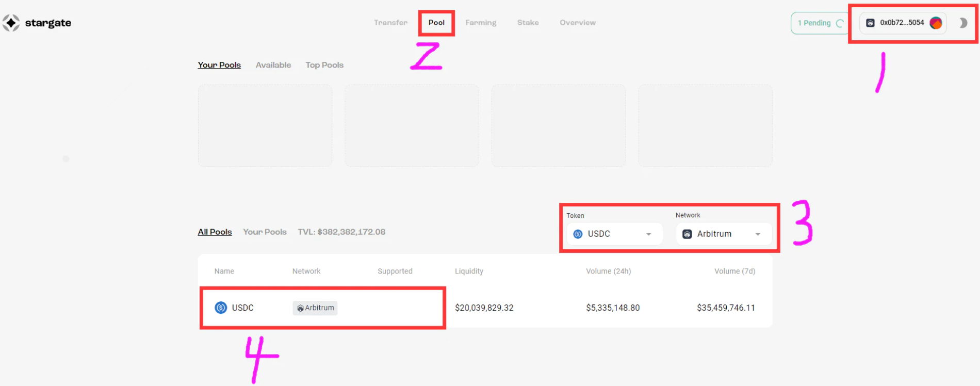The image size is (980, 386).
Task: Click the fourth empty pool card placeholder
Action: (705, 126)
